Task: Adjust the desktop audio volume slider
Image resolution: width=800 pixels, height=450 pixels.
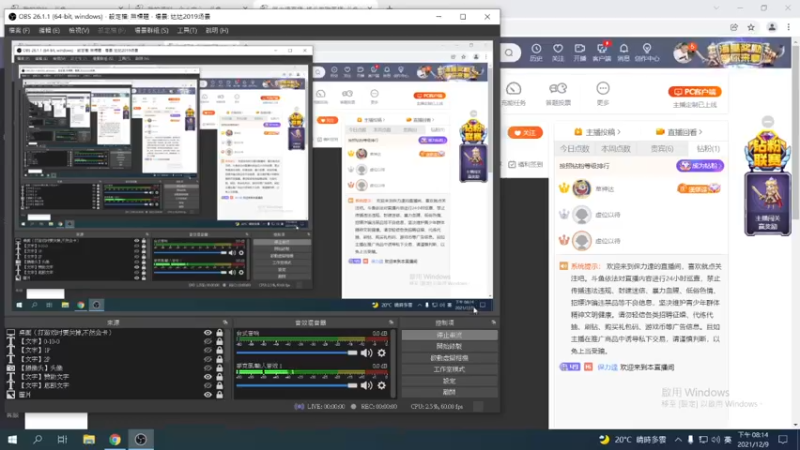Action: click(296, 353)
